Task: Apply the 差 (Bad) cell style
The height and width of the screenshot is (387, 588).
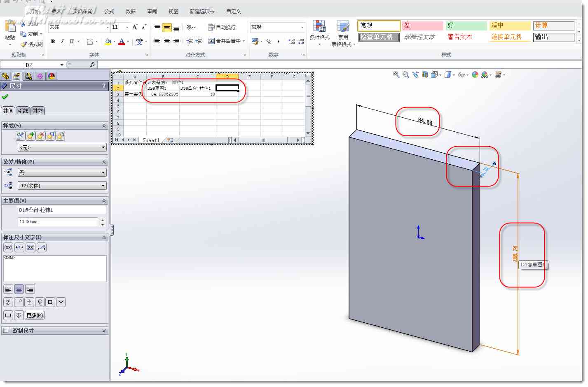Action: pyautogui.click(x=422, y=26)
